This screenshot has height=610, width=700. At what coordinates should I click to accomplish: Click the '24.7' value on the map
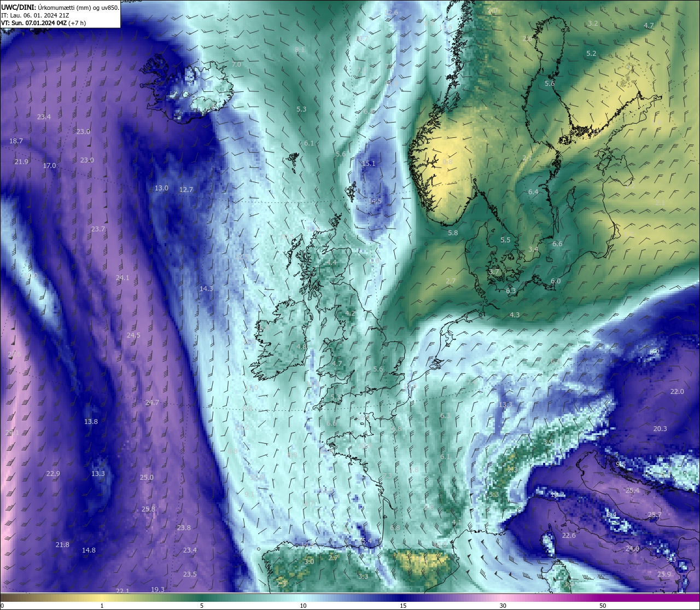click(x=152, y=403)
